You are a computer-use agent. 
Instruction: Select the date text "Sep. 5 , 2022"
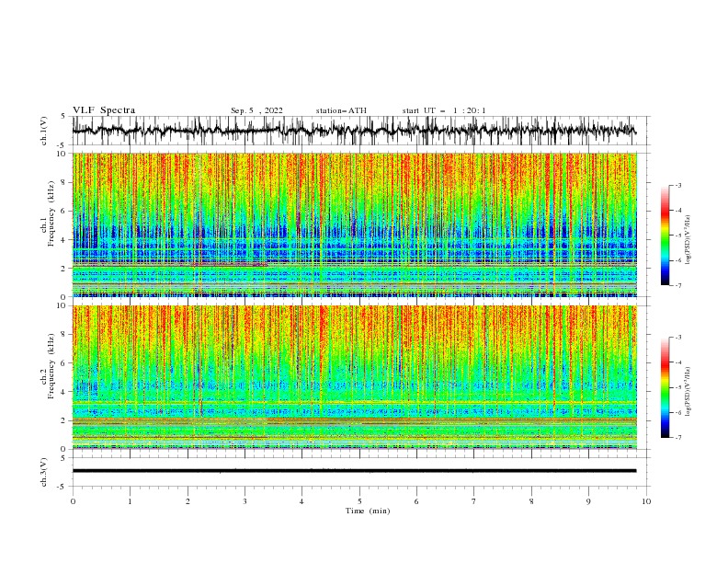pyautogui.click(x=256, y=110)
